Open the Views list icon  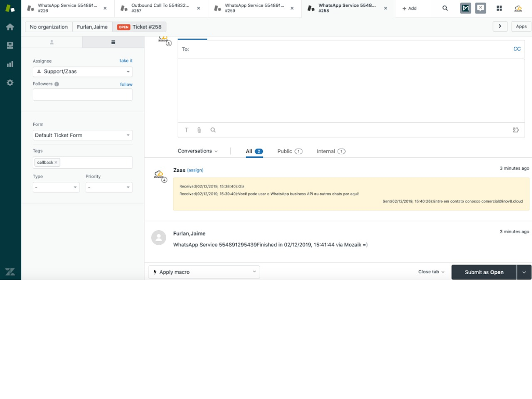point(10,46)
